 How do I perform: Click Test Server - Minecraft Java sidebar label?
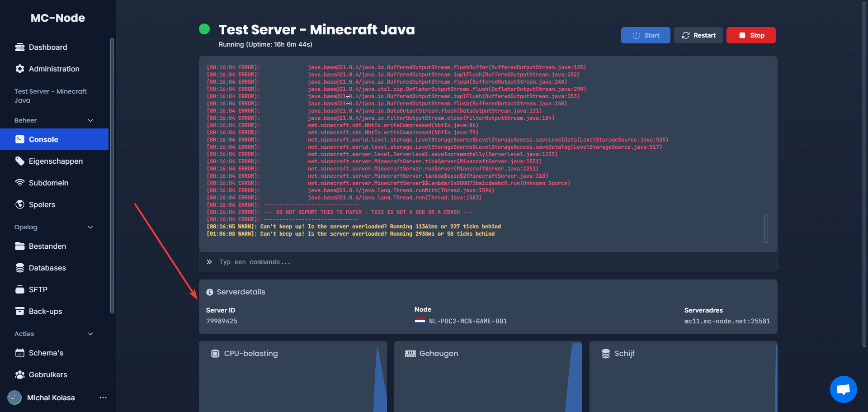50,96
